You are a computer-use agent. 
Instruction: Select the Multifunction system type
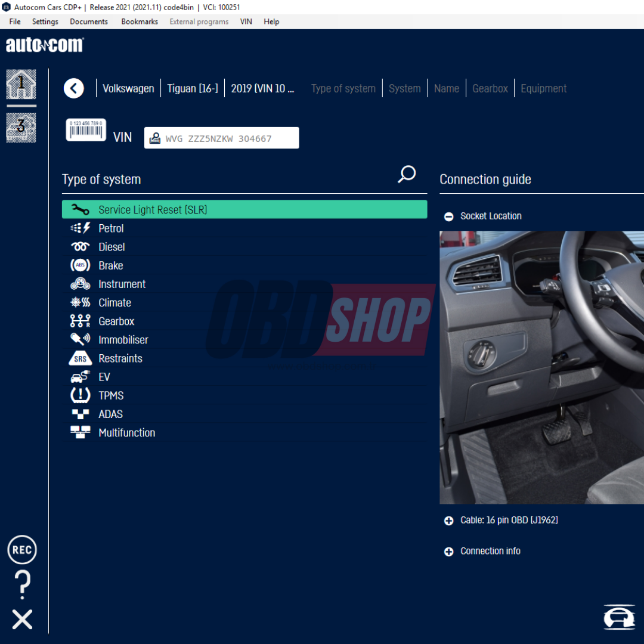pos(244,432)
